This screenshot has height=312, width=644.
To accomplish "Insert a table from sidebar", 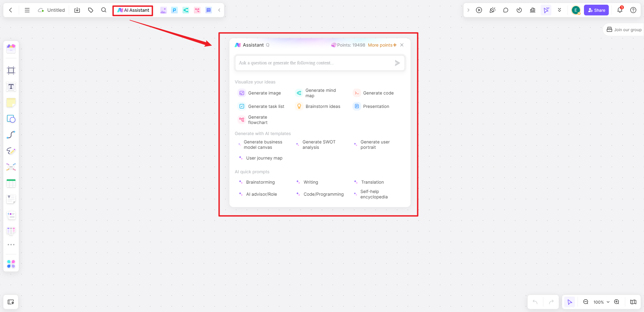I will (11, 183).
